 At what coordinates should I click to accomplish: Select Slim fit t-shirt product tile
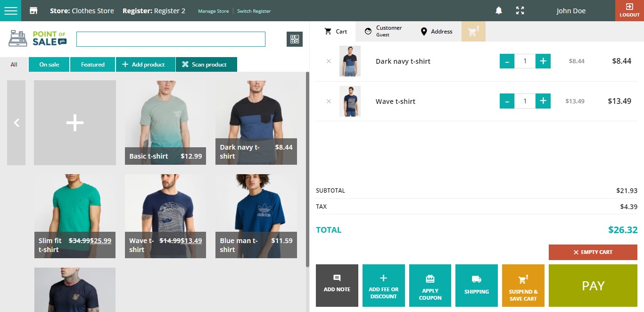[x=75, y=216]
